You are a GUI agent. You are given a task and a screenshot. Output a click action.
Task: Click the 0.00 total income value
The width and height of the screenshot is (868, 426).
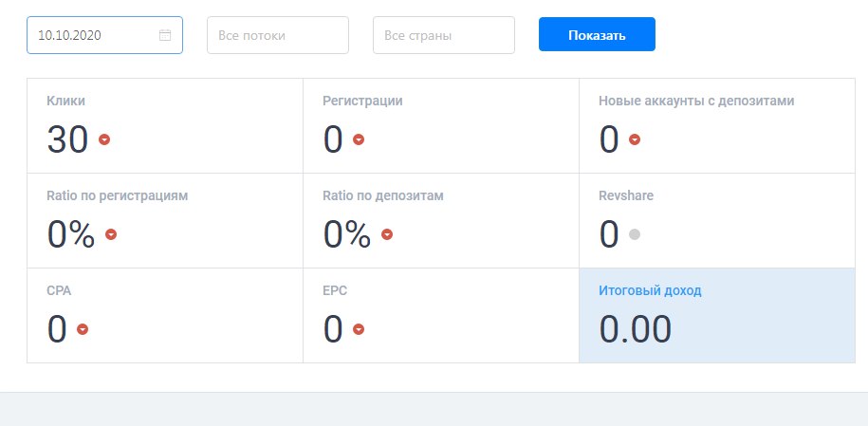(x=636, y=329)
